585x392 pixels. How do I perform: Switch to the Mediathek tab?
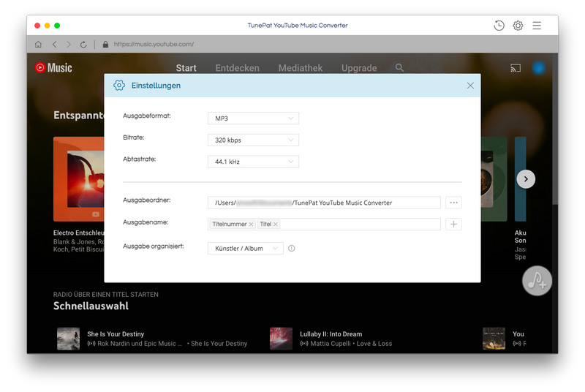click(x=301, y=68)
